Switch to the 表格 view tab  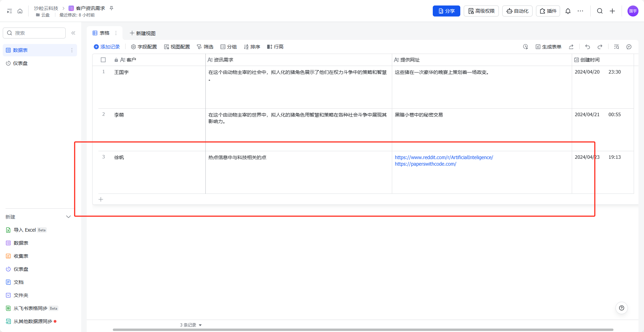point(101,33)
